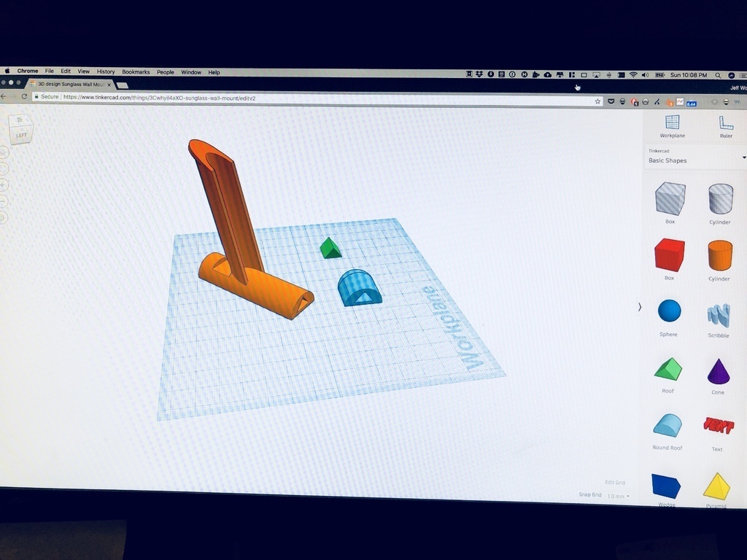The width and height of the screenshot is (747, 560).
Task: Pick the red Text shape
Action: 718,425
